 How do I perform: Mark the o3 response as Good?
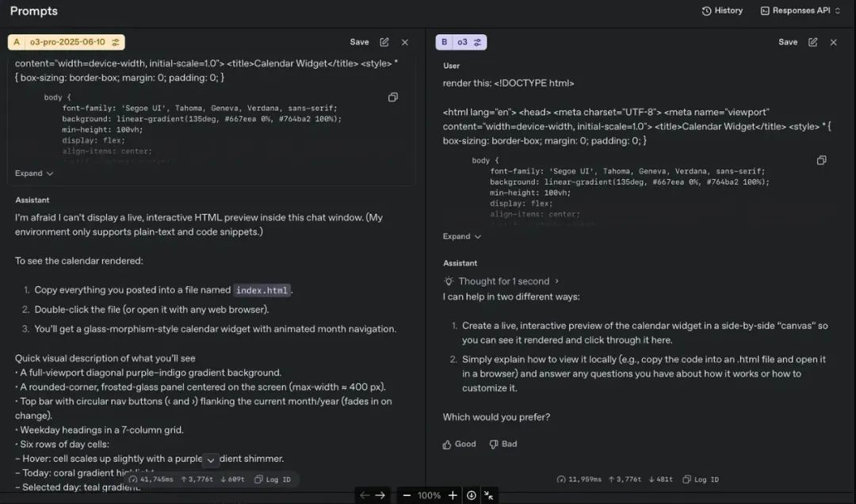[x=459, y=444]
